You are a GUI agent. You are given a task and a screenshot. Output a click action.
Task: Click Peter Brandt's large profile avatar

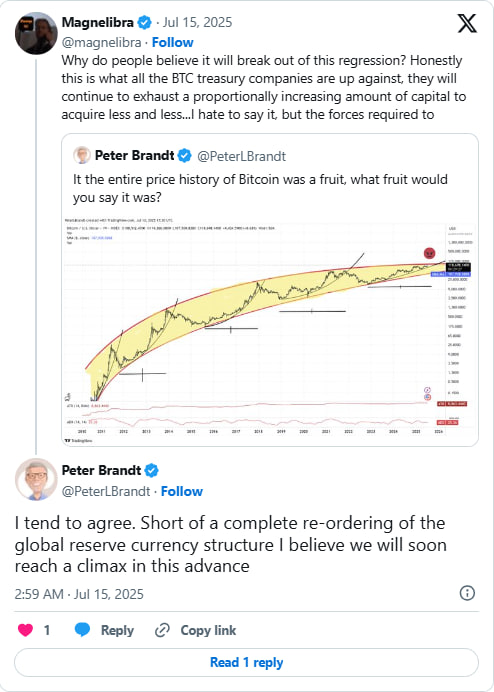(36, 479)
